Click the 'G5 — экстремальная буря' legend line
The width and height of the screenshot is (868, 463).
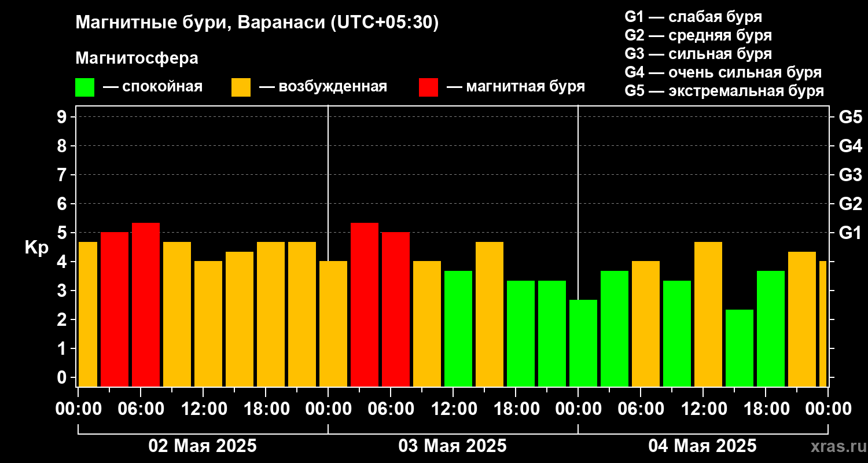click(724, 91)
